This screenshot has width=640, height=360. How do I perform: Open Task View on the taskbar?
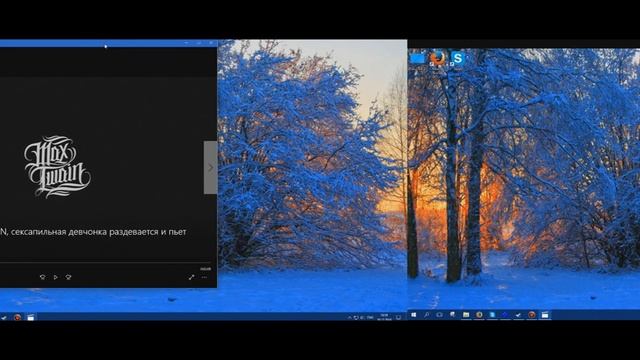(439, 315)
